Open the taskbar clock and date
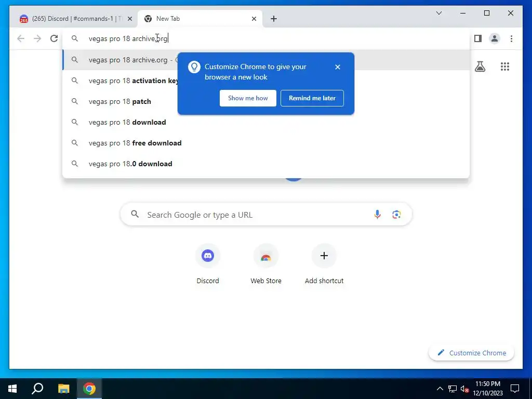The height and width of the screenshot is (399, 532). [487, 389]
